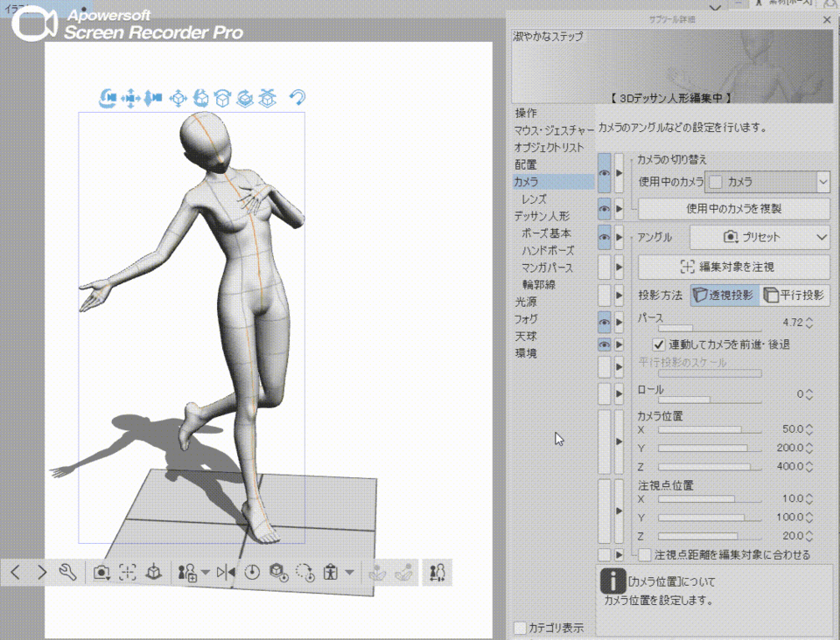This screenshot has width=840, height=640.
Task: Hide the 使用中のカメラ row eye toggle
Action: pyautogui.click(x=605, y=173)
